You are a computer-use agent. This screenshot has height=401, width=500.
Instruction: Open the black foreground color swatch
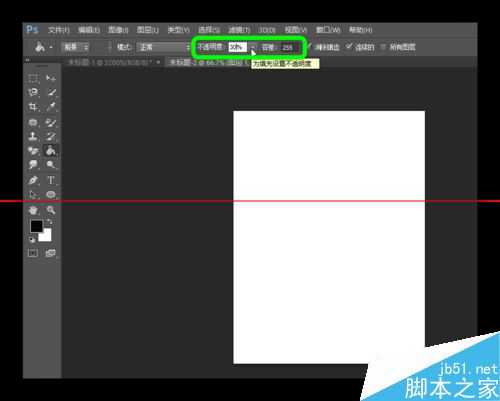pyautogui.click(x=36, y=226)
